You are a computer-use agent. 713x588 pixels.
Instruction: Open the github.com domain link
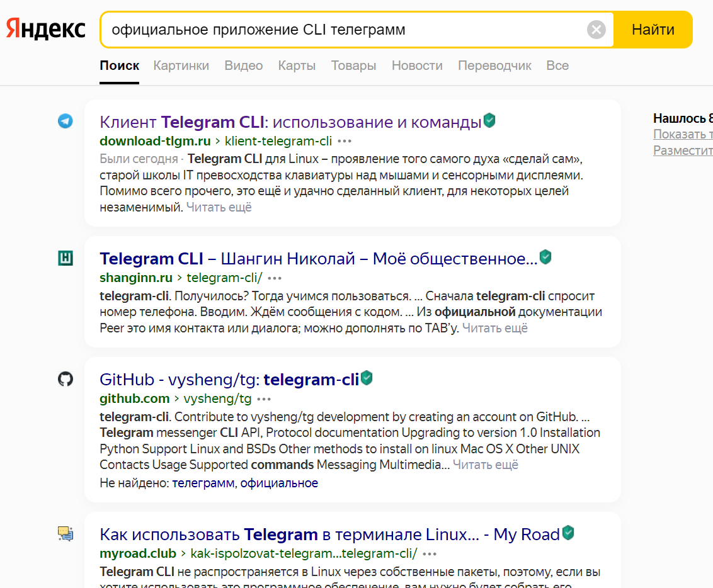(135, 399)
